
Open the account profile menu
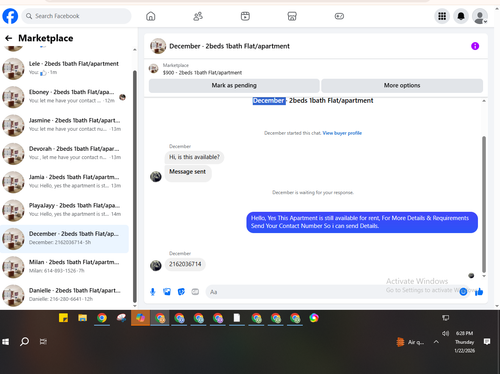click(x=480, y=16)
